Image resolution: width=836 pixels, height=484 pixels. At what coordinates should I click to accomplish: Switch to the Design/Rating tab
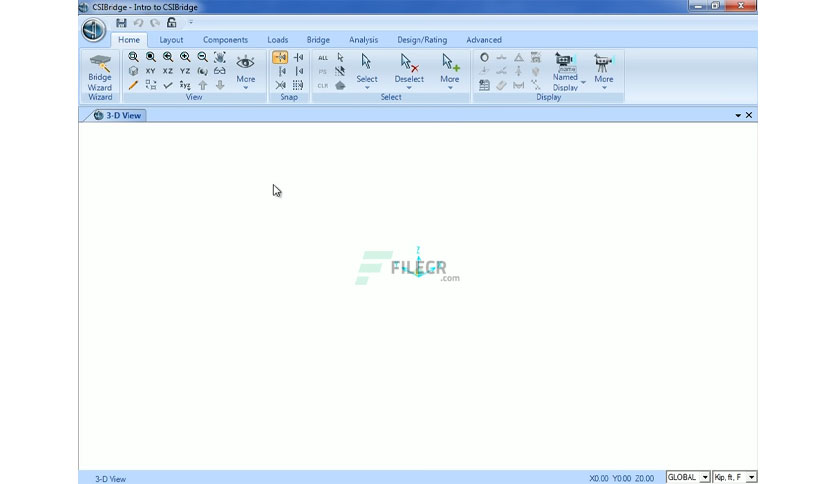tap(422, 40)
